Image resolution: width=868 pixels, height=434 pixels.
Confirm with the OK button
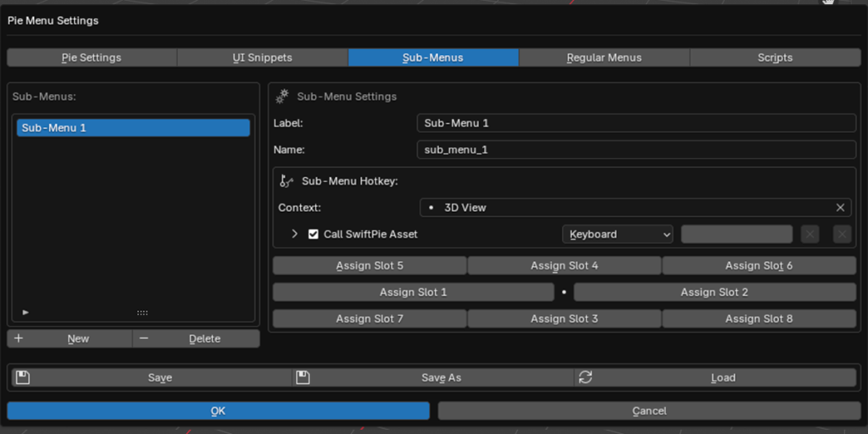tap(218, 411)
